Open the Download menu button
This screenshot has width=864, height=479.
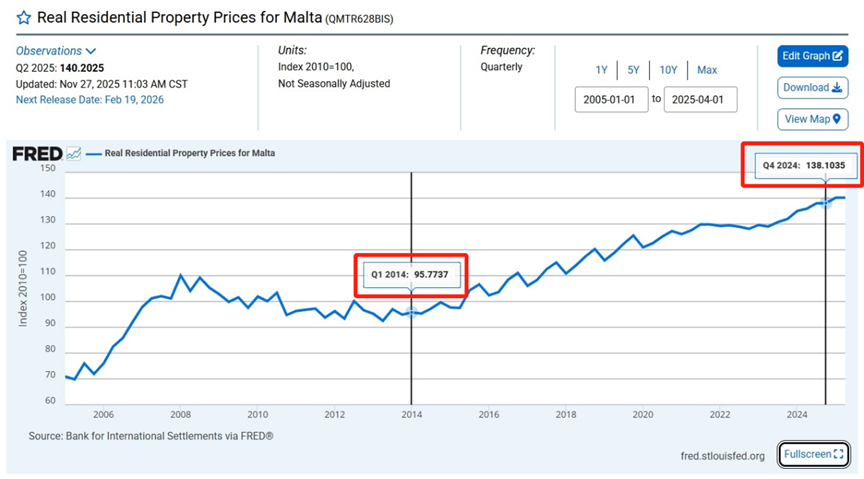812,87
